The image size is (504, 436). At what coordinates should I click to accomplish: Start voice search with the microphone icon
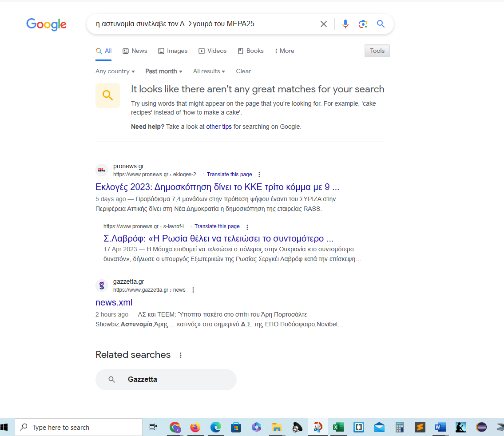(345, 24)
